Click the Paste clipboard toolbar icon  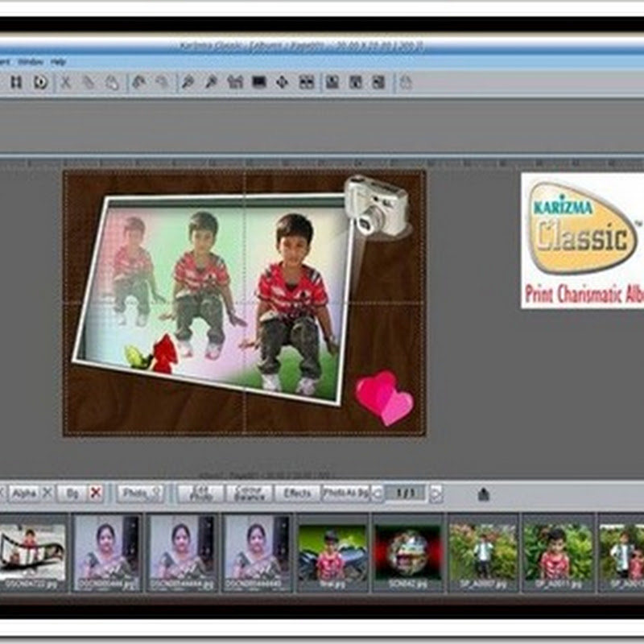[111, 83]
